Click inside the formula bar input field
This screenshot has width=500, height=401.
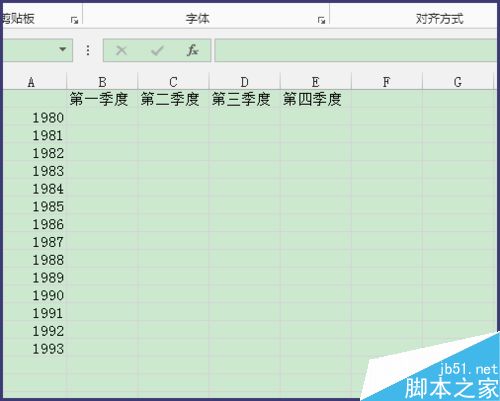point(356,50)
